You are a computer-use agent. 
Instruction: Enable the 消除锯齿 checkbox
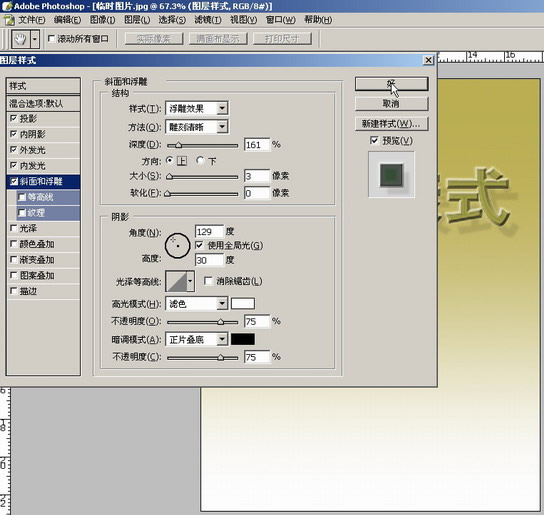[x=208, y=281]
